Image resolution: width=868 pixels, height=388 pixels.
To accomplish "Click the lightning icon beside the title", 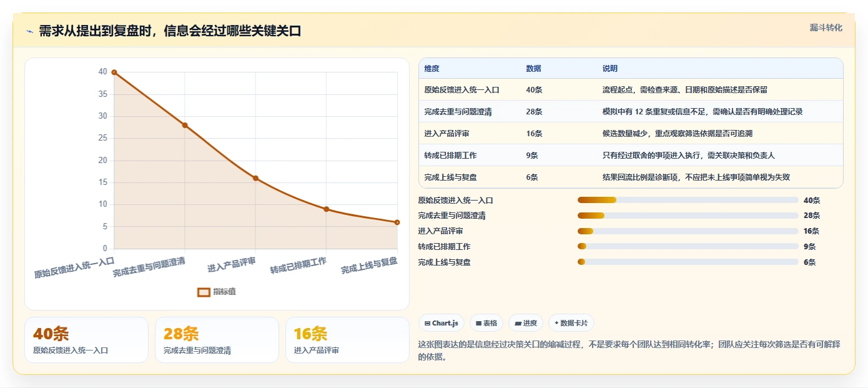I will (x=30, y=31).
